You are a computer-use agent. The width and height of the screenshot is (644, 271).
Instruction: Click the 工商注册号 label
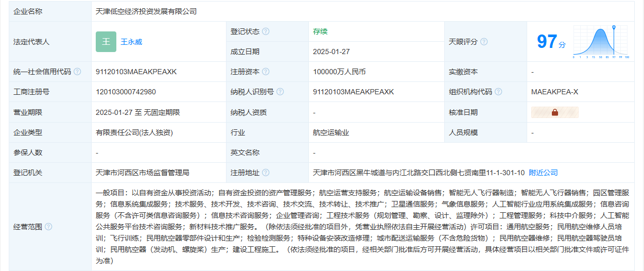[x=31, y=92]
